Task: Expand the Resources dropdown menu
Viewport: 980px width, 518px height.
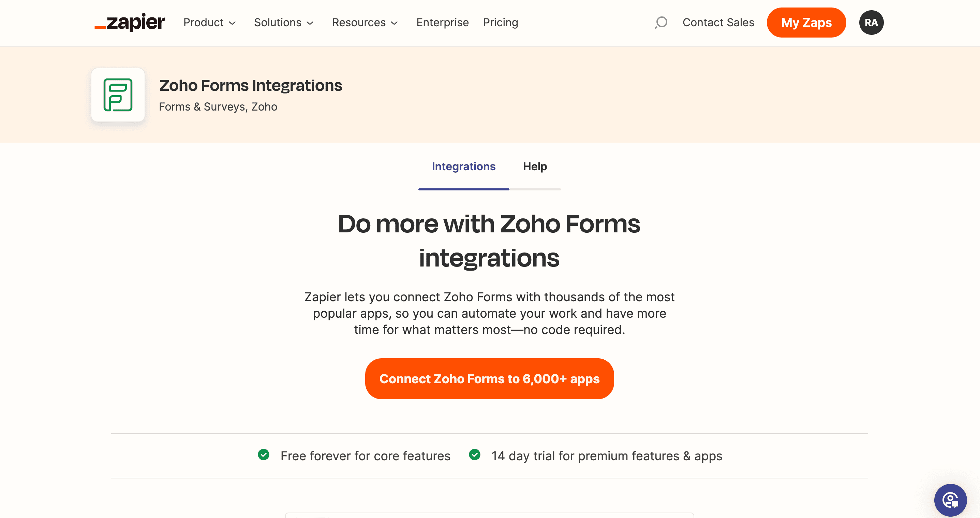Action: click(365, 23)
